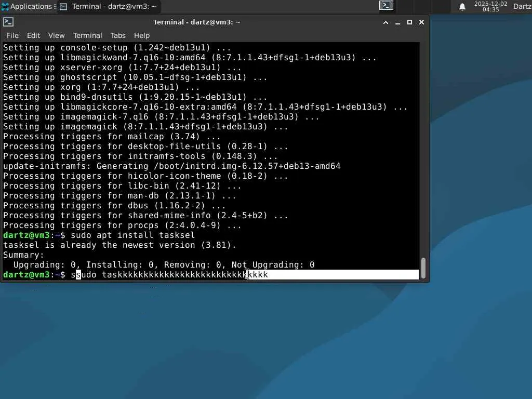The image size is (532, 399).
Task: Select the Terminal - dartz@vm3 taskbar button
Action: [109, 6]
